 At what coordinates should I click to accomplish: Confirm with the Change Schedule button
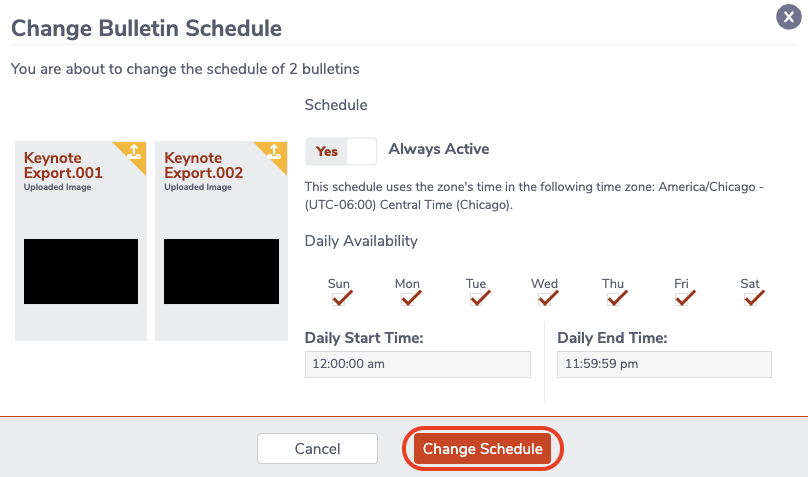coord(483,449)
